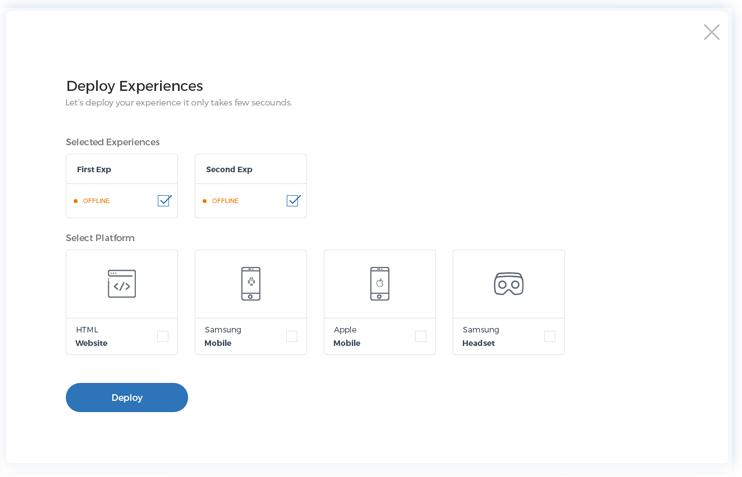Click the Deploy Experiences heading
This screenshot has width=742, height=477.
pos(134,86)
